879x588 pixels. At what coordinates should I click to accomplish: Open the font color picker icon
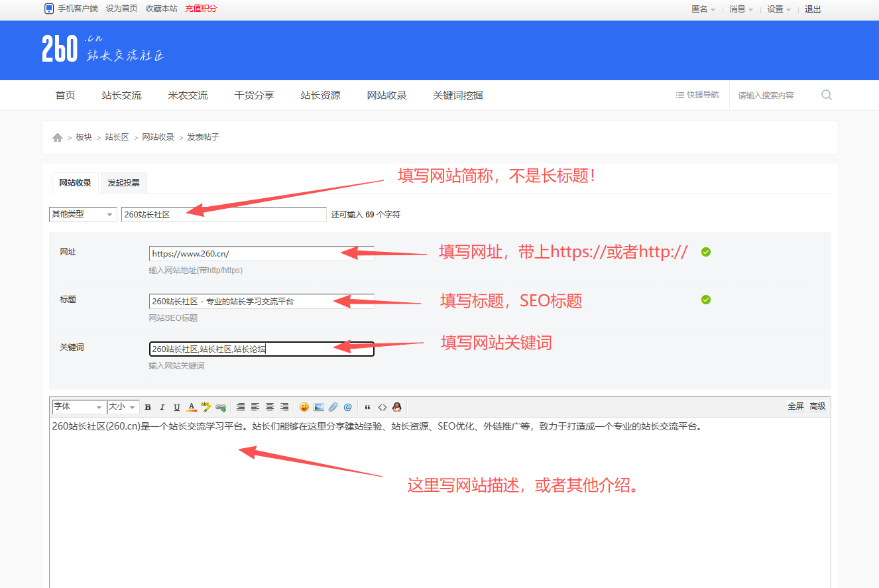(191, 407)
